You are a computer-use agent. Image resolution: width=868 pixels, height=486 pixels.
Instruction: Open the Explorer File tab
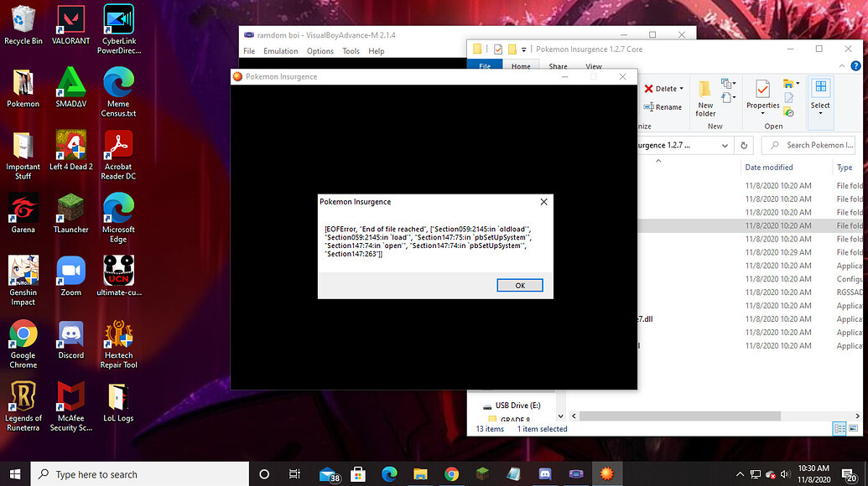[x=485, y=65]
